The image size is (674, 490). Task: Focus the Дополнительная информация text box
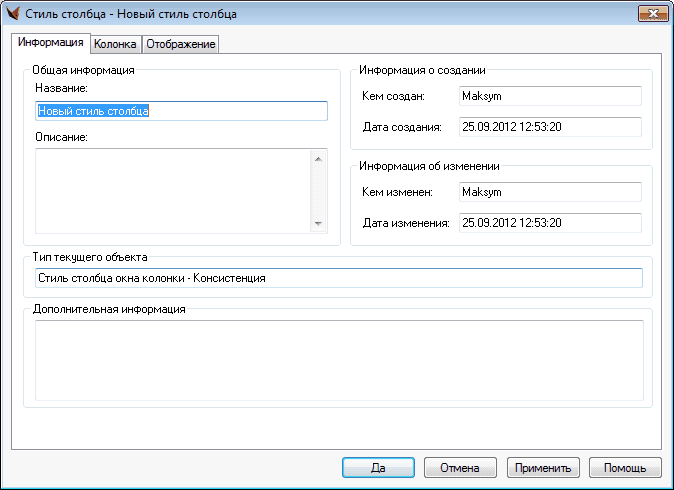click(338, 360)
